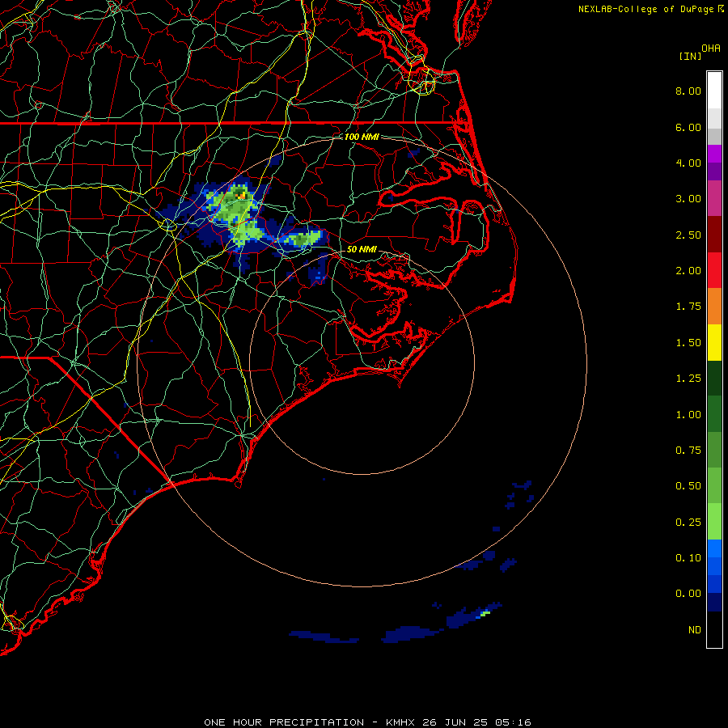
Task: Click the medium green swatch beside 0.75
Action: [x=714, y=450]
